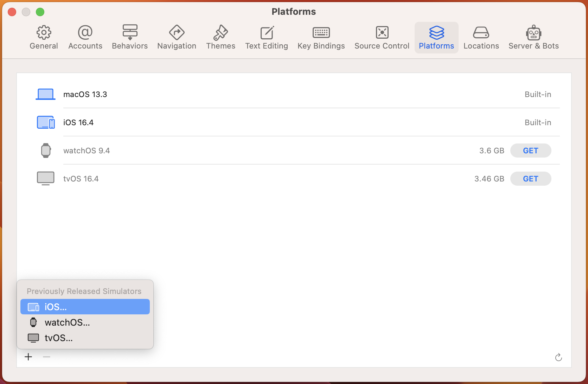This screenshot has width=588, height=384.
Task: Click the 3.46 GB size label
Action: [x=489, y=179]
